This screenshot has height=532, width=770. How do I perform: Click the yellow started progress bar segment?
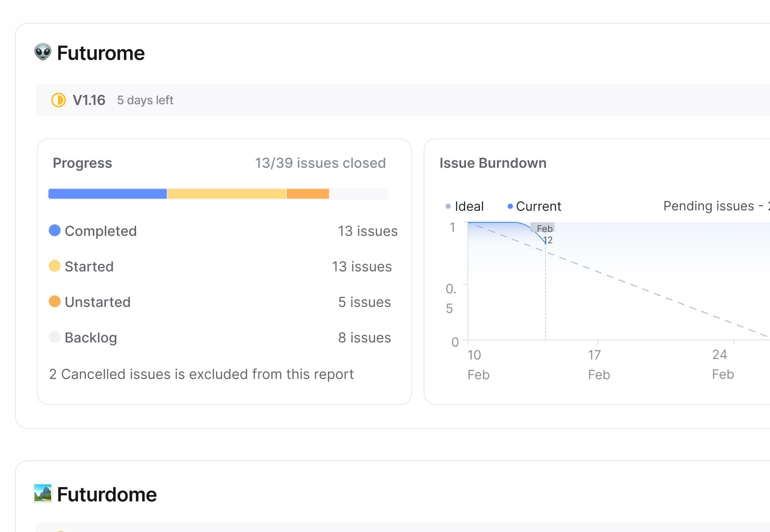tap(227, 194)
